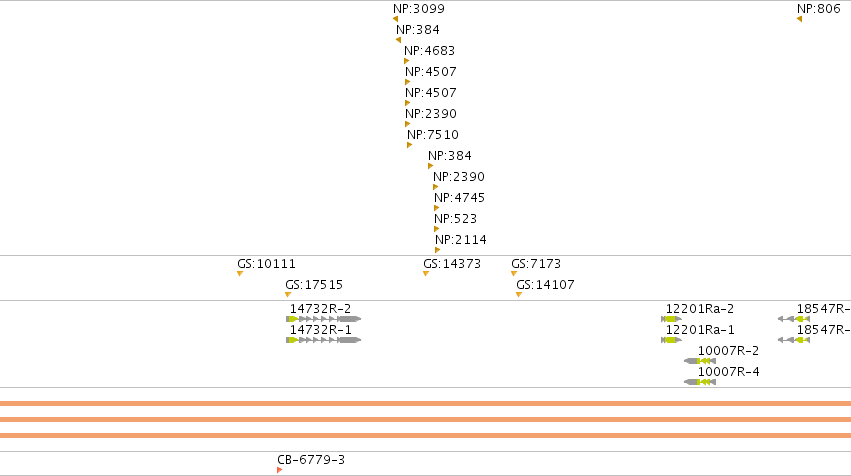Image resolution: width=851 pixels, height=476 pixels.
Task: Click the NP:806 feature label
Action: point(818,9)
